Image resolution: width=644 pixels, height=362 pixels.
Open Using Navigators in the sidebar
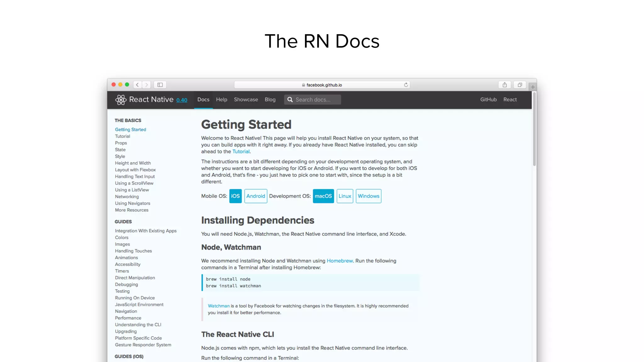pos(132,203)
